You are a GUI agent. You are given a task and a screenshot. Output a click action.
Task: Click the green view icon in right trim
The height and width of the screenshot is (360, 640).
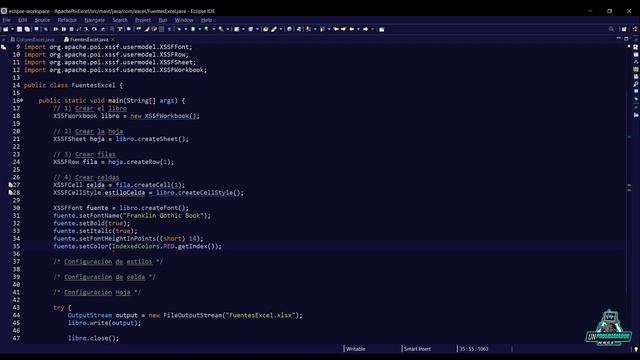(636, 69)
